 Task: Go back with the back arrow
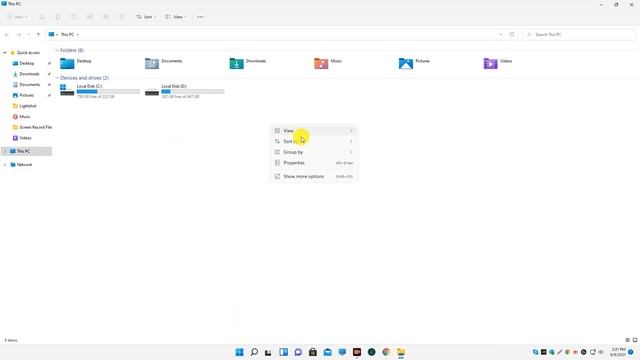[x=7, y=35]
